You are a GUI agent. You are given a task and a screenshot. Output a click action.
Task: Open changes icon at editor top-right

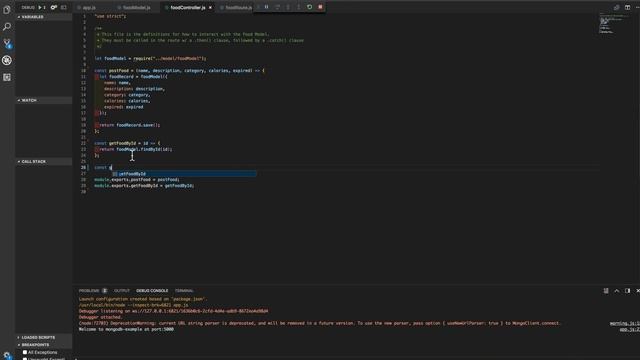(616, 7)
